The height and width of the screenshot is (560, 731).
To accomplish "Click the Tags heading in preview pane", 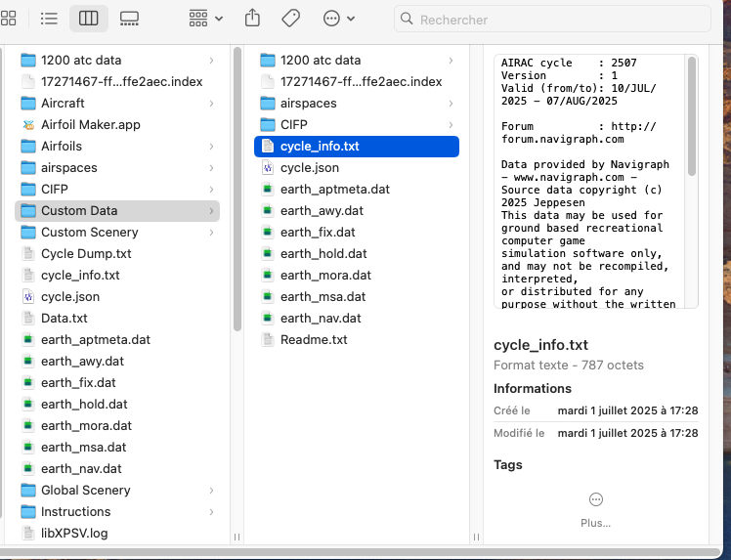I will [x=508, y=464].
